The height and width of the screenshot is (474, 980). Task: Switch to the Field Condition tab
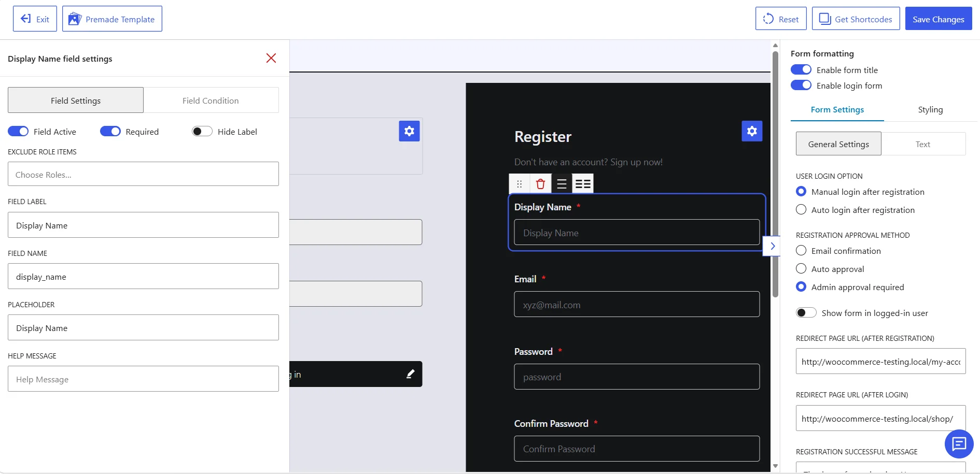tap(211, 100)
